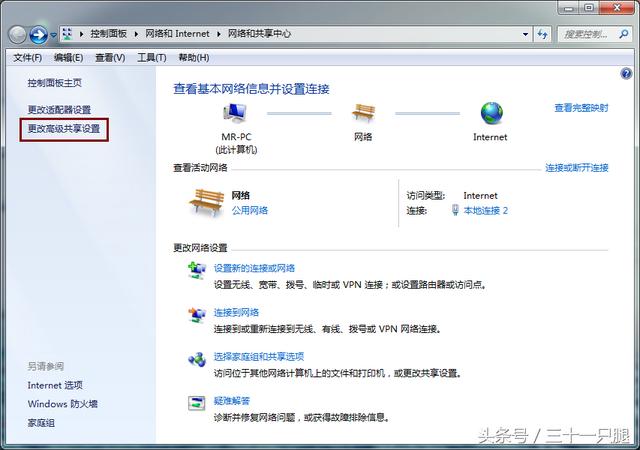Click the blue help question mark icon
Viewport: 640px width, 450px height.
[626, 74]
